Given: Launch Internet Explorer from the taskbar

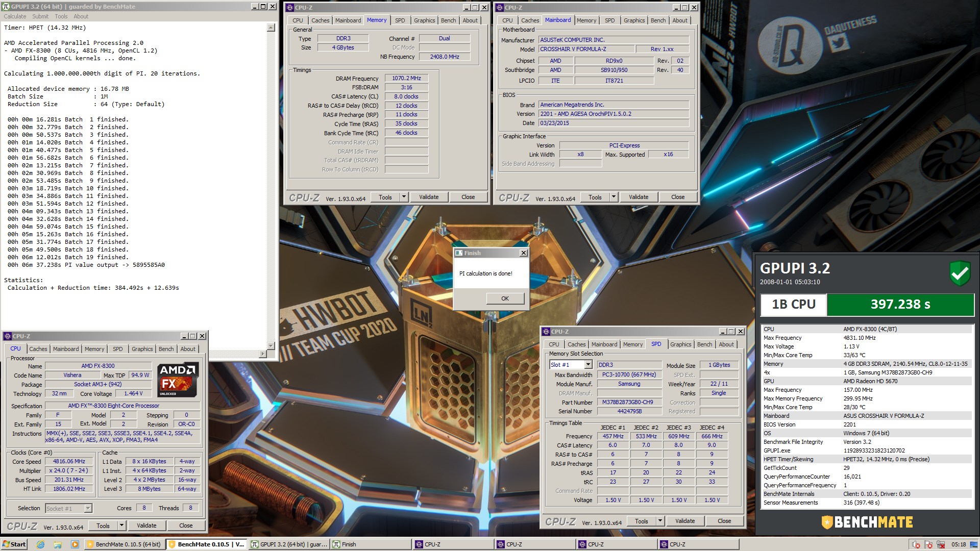Looking at the screenshot, I should [x=41, y=544].
